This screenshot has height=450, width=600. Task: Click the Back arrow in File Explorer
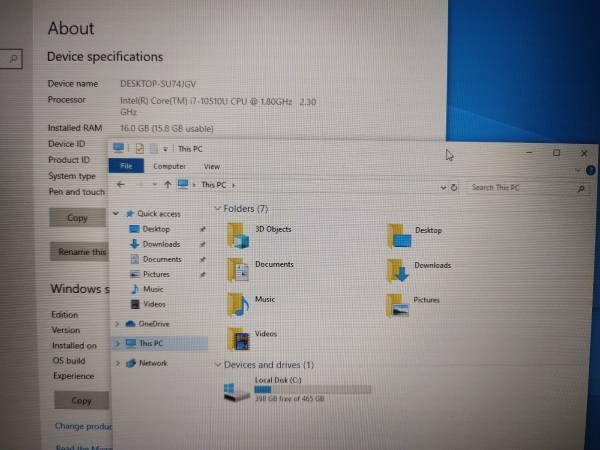[x=121, y=184]
